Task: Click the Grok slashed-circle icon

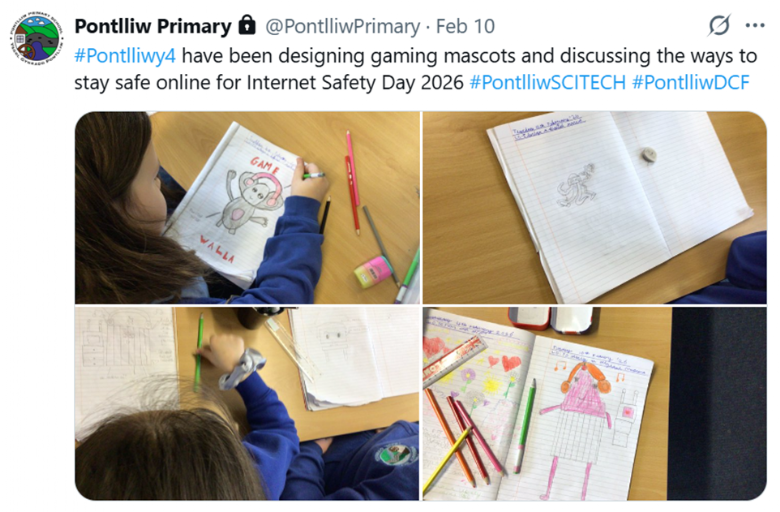Action: point(719,25)
